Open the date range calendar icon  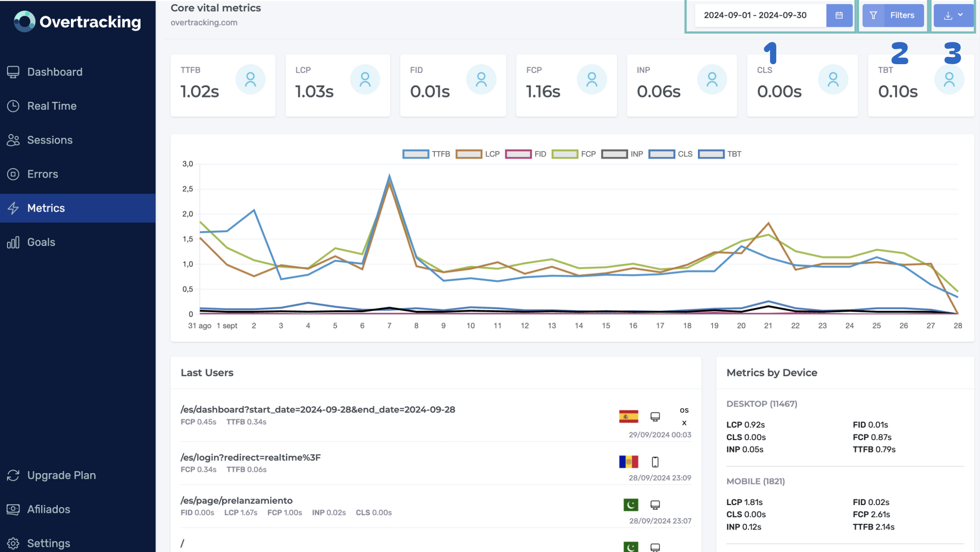pyautogui.click(x=839, y=16)
